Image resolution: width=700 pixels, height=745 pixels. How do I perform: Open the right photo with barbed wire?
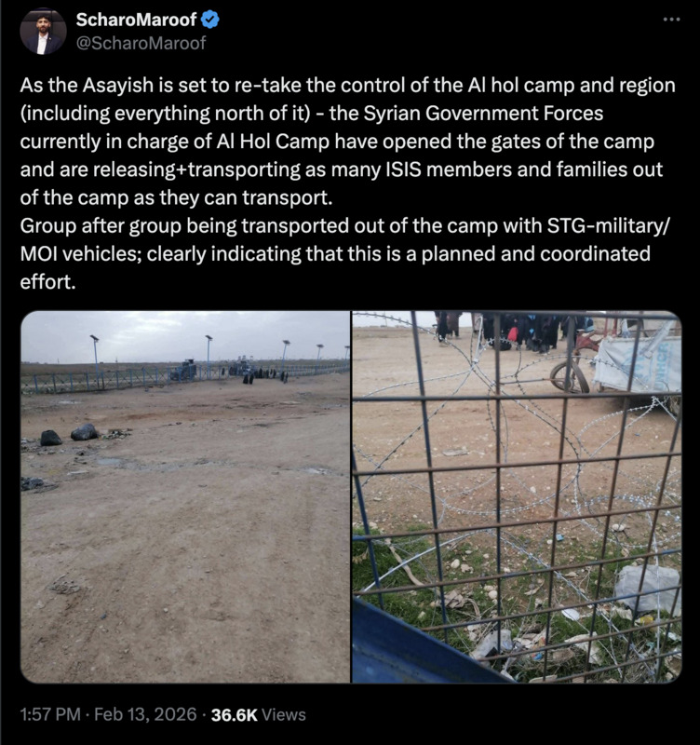[x=517, y=497]
